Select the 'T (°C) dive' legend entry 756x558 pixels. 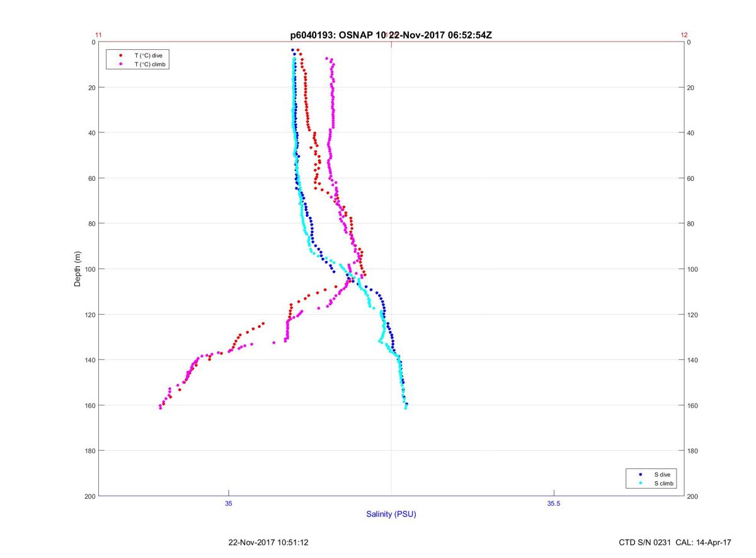click(148, 55)
